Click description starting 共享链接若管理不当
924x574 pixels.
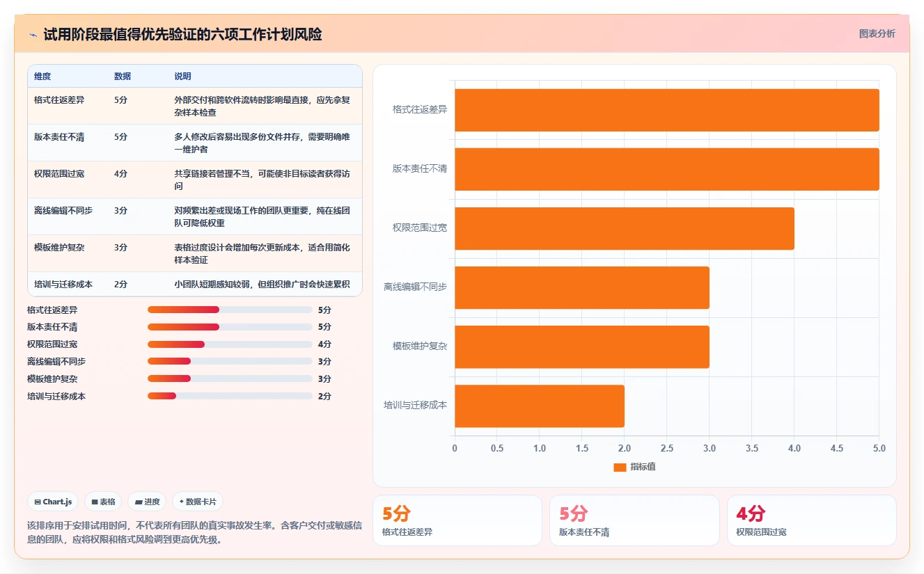click(263, 180)
